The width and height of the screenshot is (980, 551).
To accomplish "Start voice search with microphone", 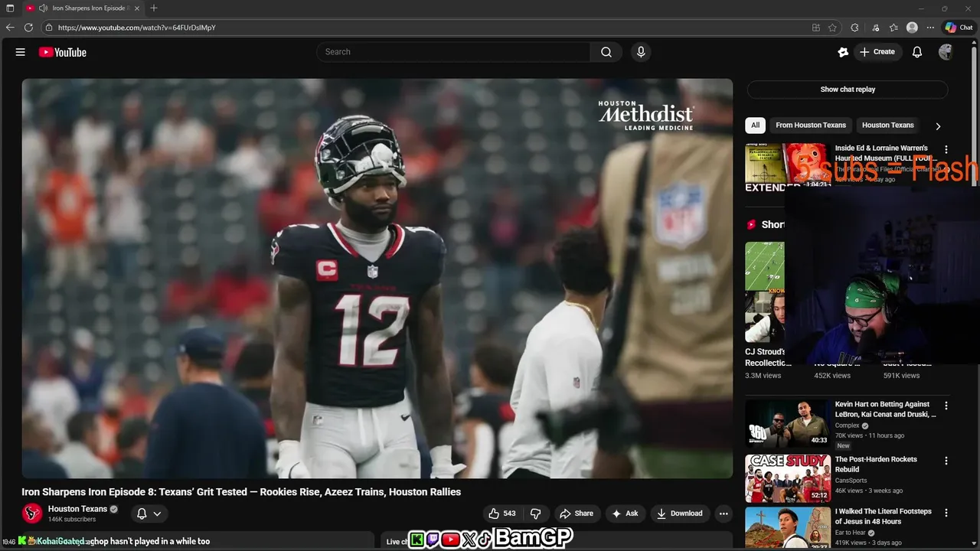I will click(x=641, y=52).
